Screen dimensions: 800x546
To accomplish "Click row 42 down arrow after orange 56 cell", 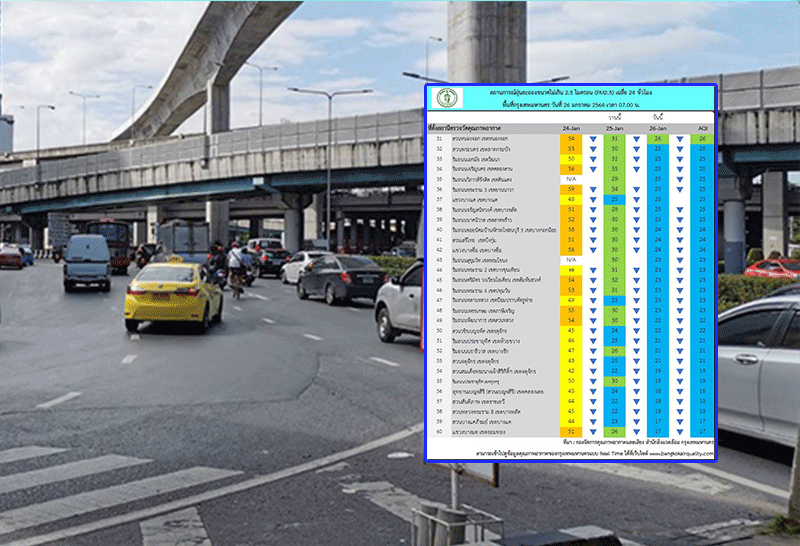I will pyautogui.click(x=593, y=249).
